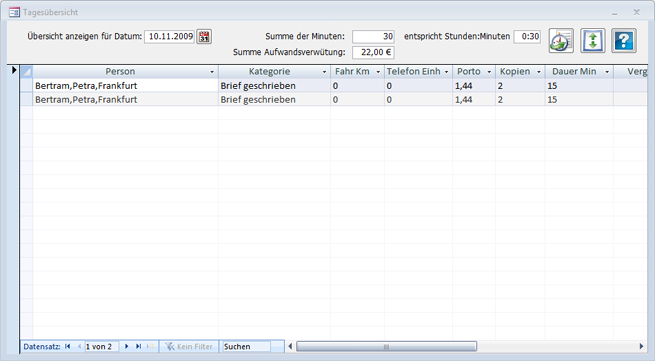Click second row Kopien value 2
The width and height of the screenshot is (655, 361).
click(x=520, y=99)
